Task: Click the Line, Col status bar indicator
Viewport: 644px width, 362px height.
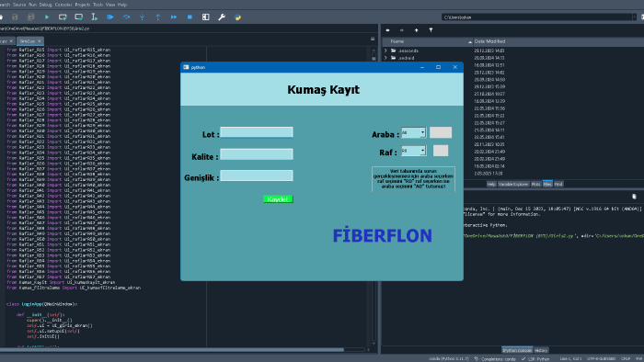Action: (x=570, y=358)
